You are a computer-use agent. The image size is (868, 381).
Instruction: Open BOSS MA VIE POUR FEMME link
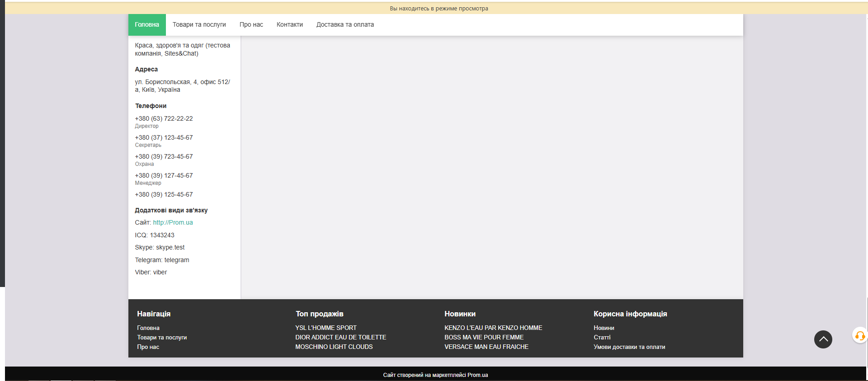pyautogui.click(x=484, y=338)
